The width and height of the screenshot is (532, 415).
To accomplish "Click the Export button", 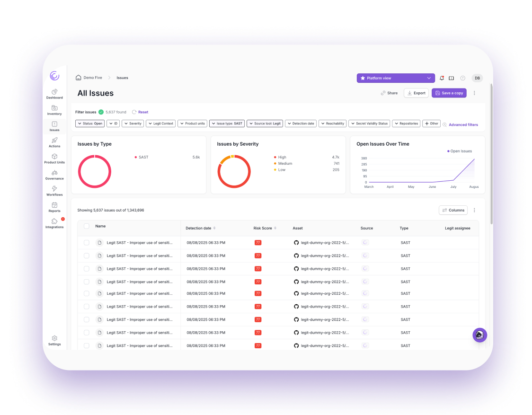I will (416, 93).
